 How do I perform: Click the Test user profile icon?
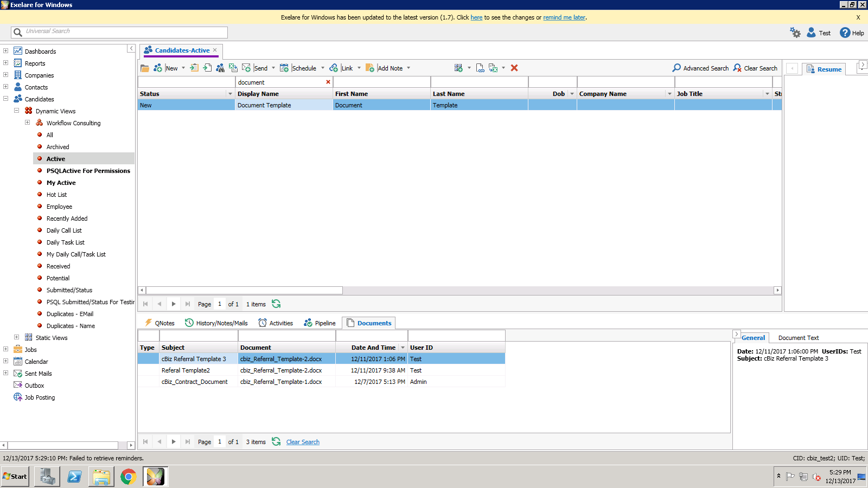pyautogui.click(x=812, y=33)
